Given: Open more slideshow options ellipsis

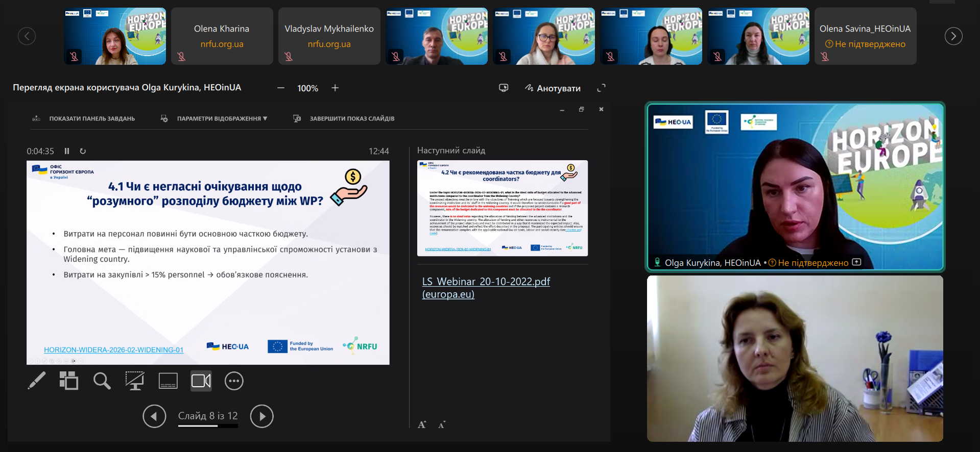Looking at the screenshot, I should [234, 381].
